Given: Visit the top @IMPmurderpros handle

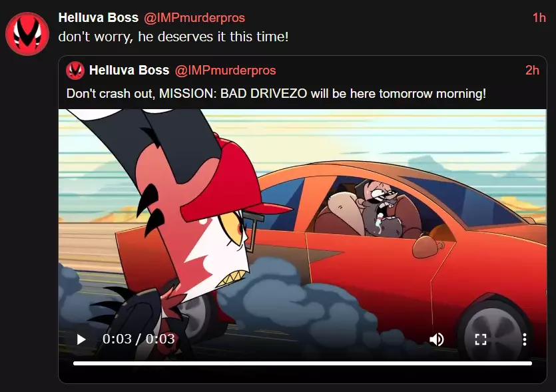Looking at the screenshot, I should click(x=194, y=18).
